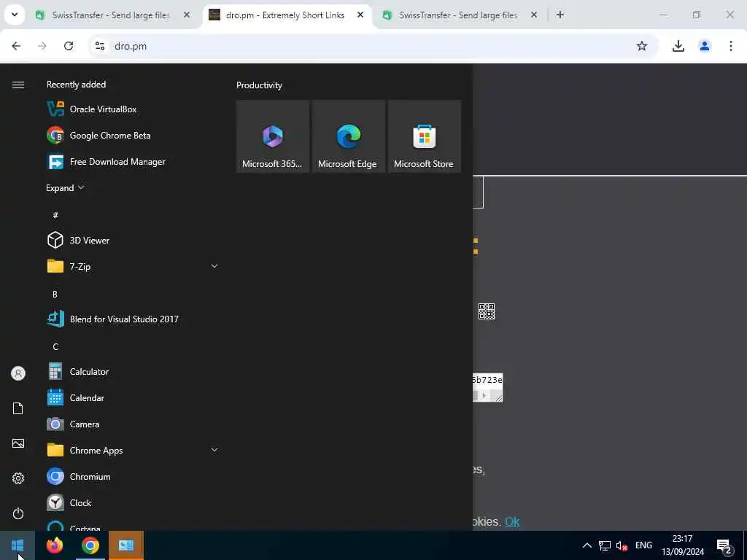Click the B letter header in app list
Viewport: 747px width, 560px height.
click(55, 295)
